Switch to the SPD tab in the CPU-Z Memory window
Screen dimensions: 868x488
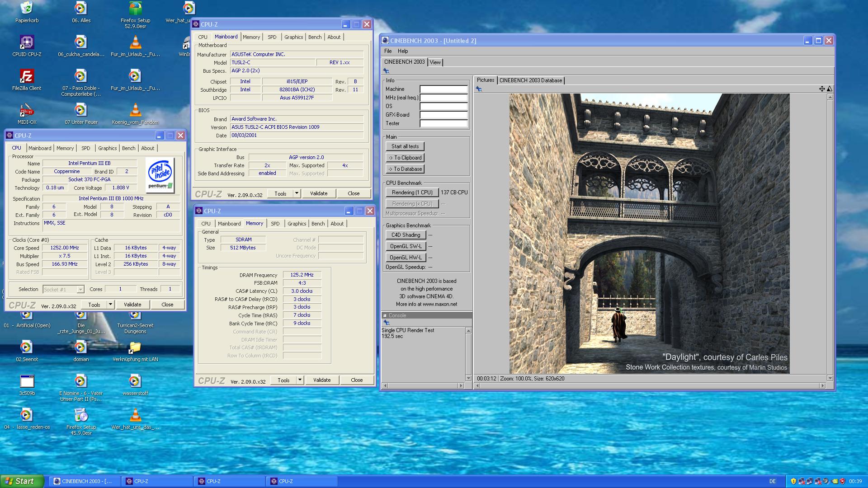click(x=275, y=224)
